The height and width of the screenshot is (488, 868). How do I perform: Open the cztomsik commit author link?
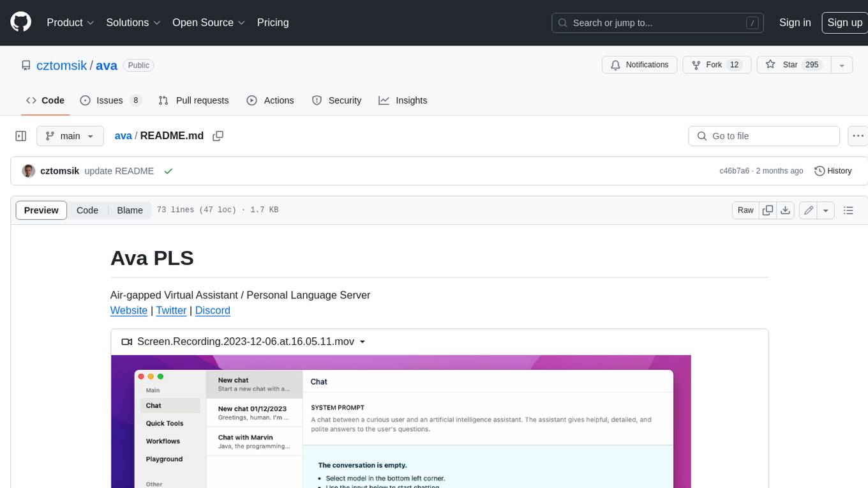[x=59, y=171]
